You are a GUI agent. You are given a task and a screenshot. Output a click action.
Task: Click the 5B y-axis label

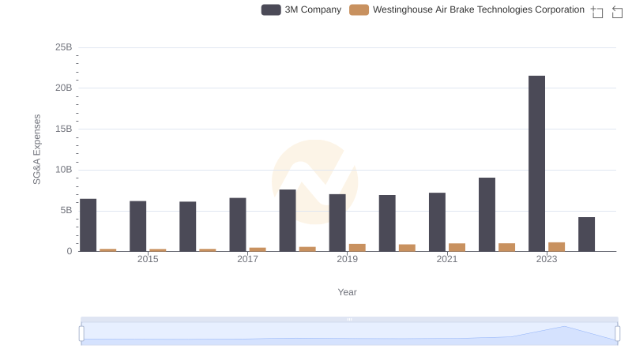point(66,210)
